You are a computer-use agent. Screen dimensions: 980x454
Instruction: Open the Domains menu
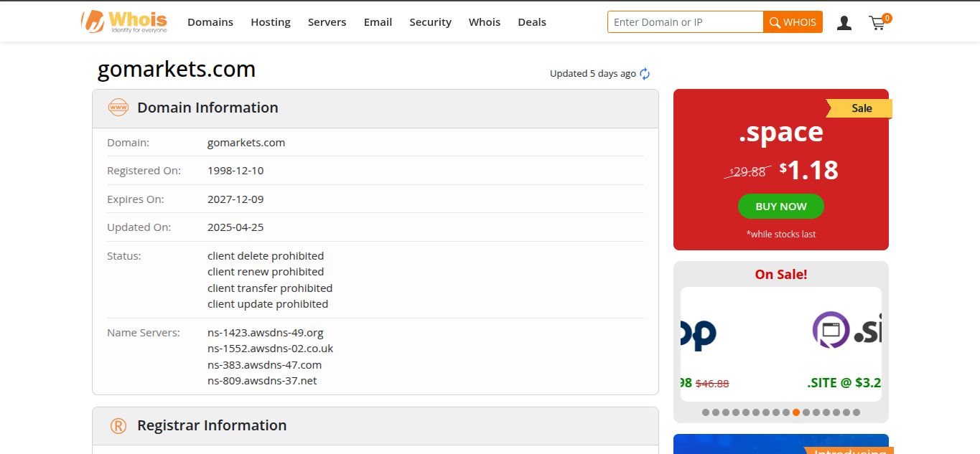(x=210, y=22)
